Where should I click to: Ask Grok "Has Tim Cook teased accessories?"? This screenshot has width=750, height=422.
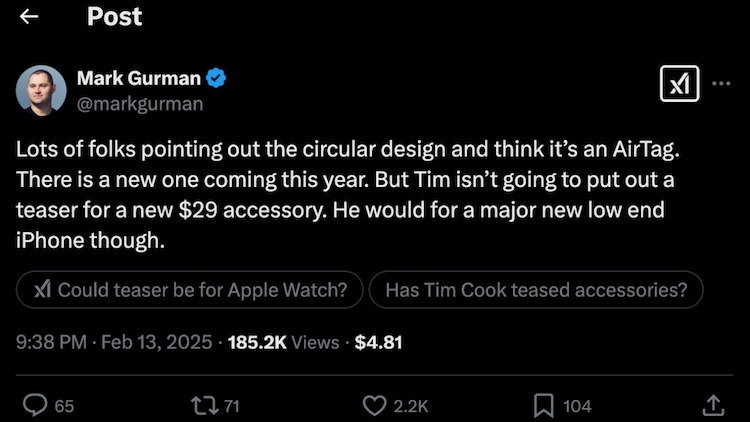click(536, 290)
